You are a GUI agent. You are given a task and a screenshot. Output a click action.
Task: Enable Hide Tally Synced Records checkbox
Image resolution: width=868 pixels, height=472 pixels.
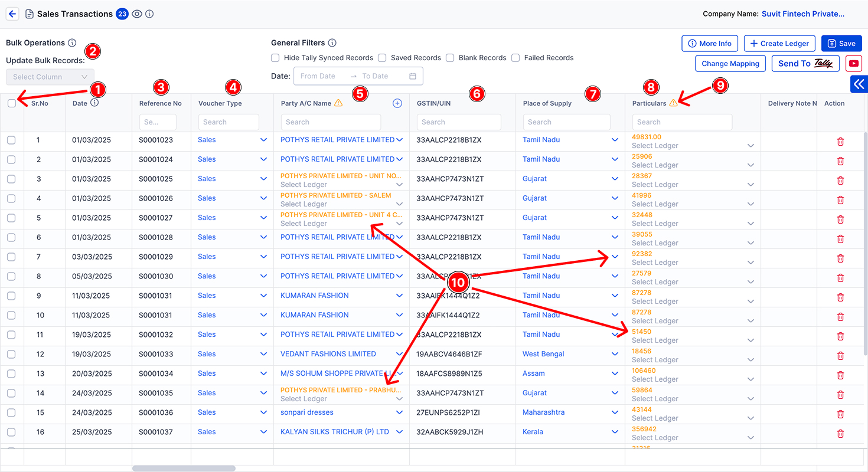pos(275,58)
